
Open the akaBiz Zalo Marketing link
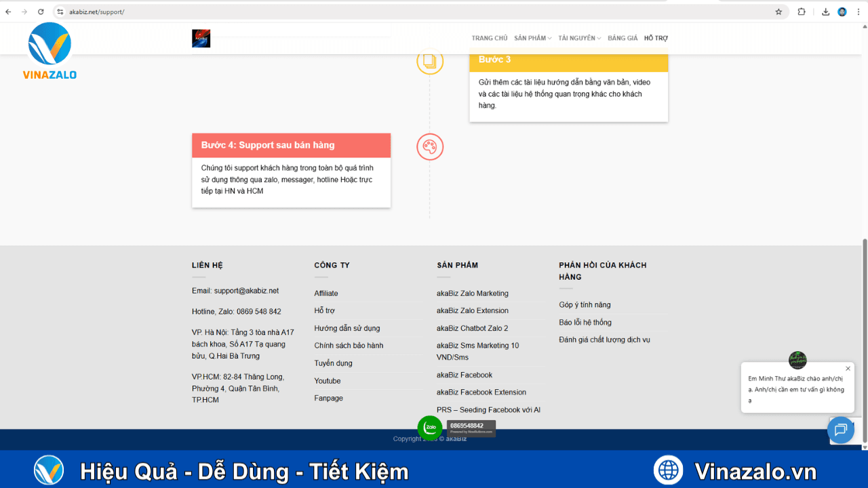tap(472, 293)
